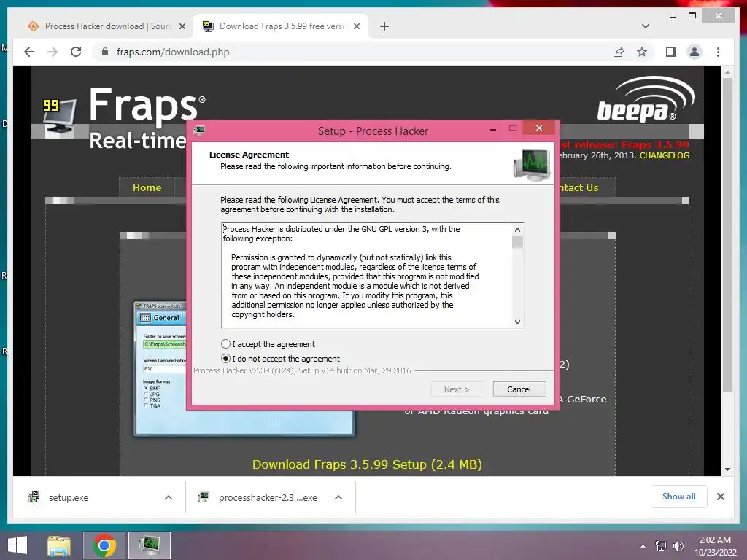Expand options for processhacker download
Viewport: 747px width, 560px height.
(338, 497)
